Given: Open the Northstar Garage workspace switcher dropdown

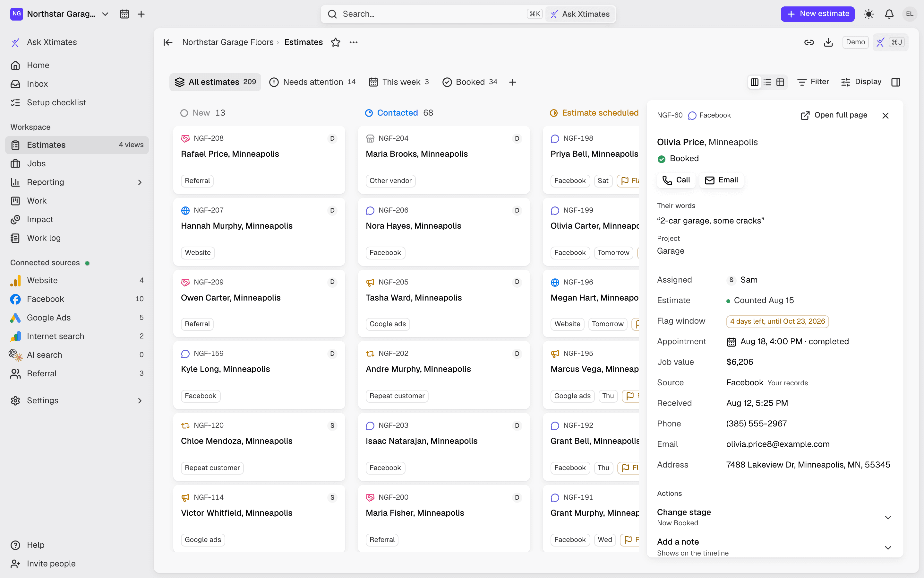Looking at the screenshot, I should pos(60,14).
